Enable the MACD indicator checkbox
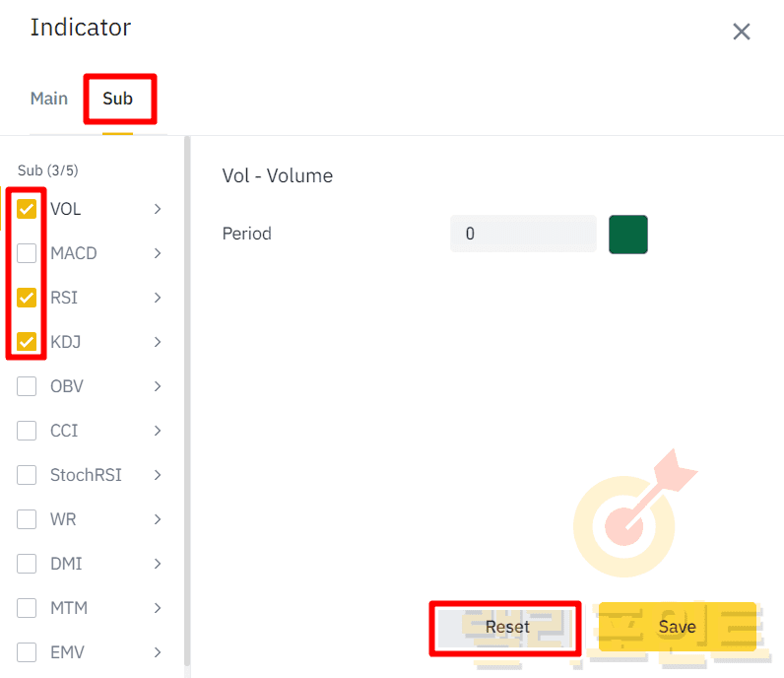The width and height of the screenshot is (784, 678). 27,253
